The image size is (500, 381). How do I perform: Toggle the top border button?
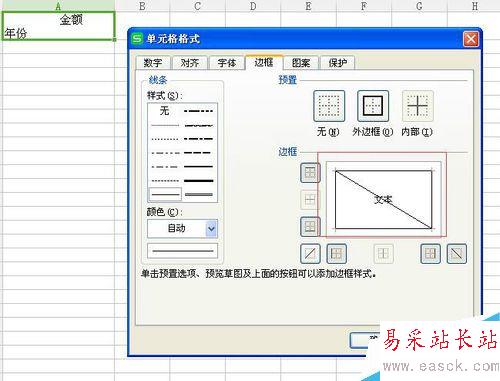tap(310, 173)
